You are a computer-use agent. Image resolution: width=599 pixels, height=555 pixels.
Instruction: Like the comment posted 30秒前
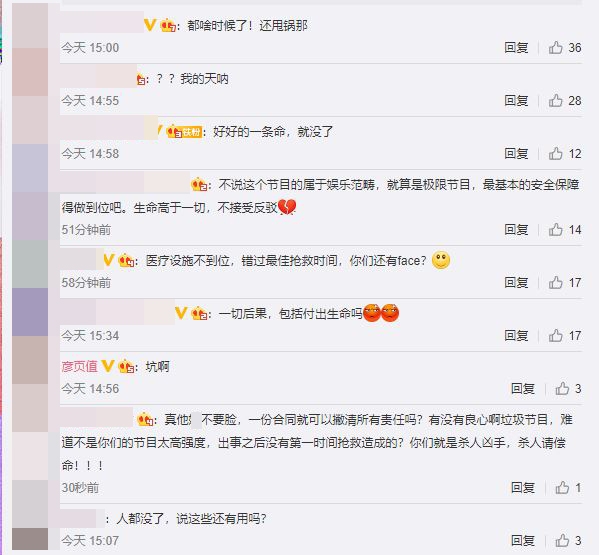(x=562, y=487)
